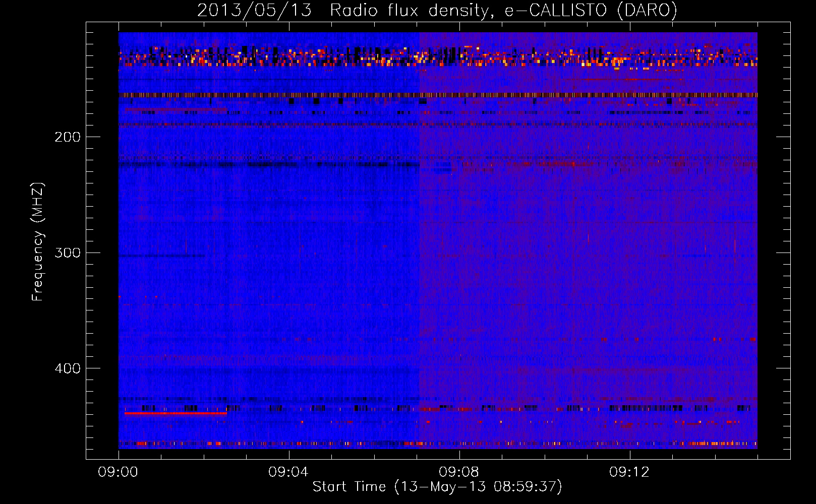Click the "Frequency (MHZ)" axis label

click(38, 241)
